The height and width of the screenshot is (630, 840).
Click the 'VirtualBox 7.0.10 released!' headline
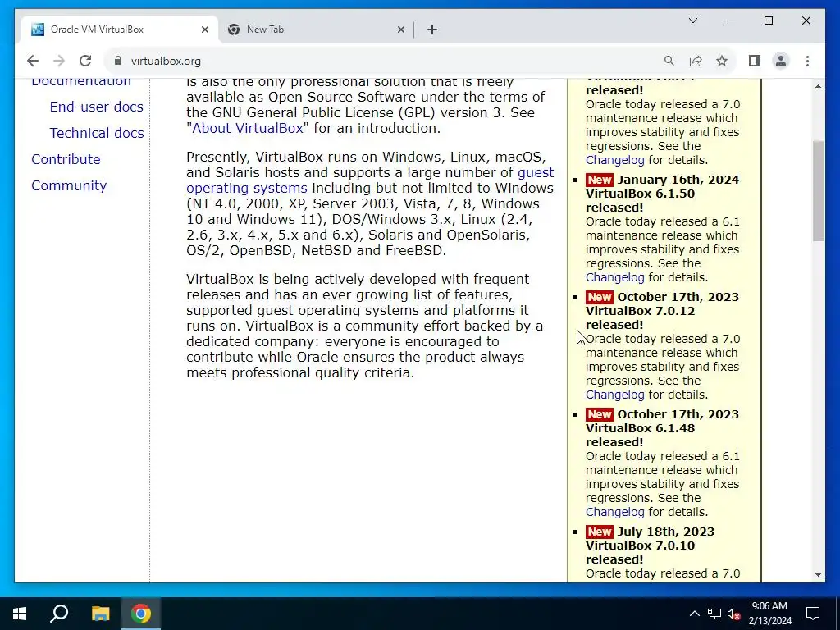[640, 552]
